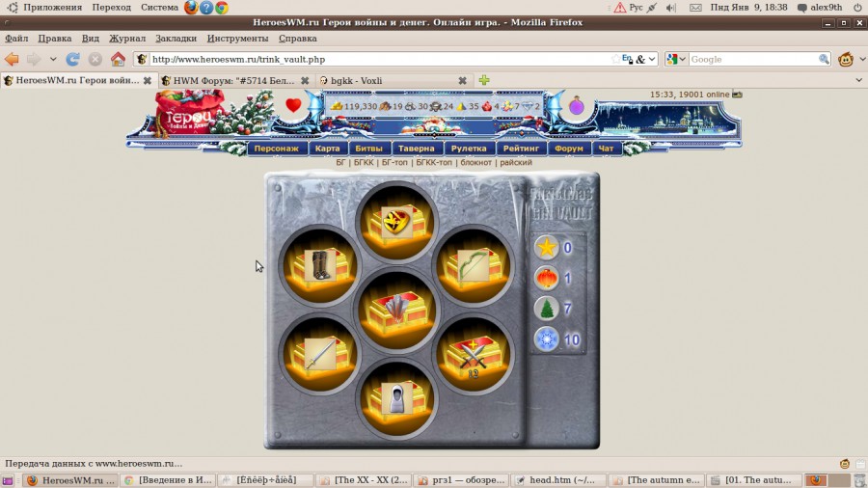
Task: Open the БГКК-топ link
Action: tap(435, 162)
